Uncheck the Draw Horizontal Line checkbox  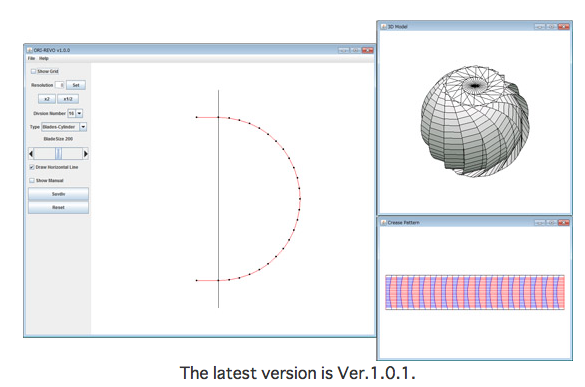pos(32,167)
